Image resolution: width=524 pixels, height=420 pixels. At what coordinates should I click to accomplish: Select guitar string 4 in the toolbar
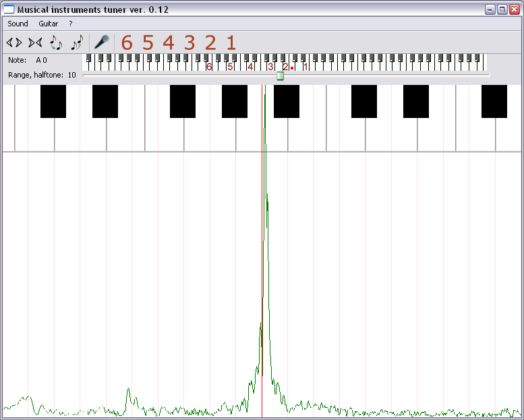pos(169,42)
